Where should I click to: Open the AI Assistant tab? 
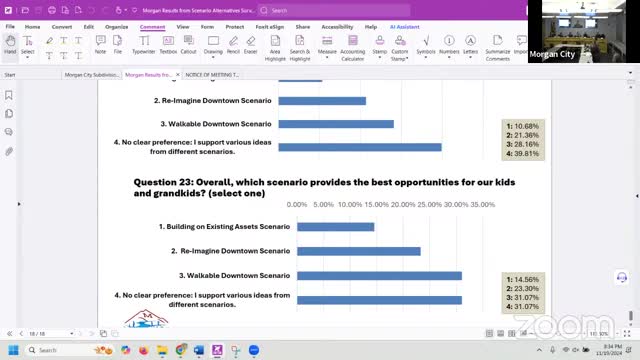[404, 27]
